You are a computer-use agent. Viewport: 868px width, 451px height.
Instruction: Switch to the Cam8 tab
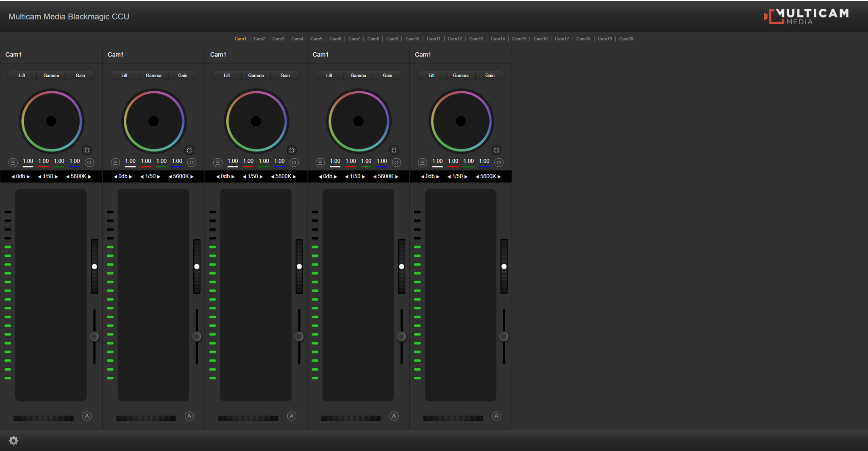coord(373,39)
